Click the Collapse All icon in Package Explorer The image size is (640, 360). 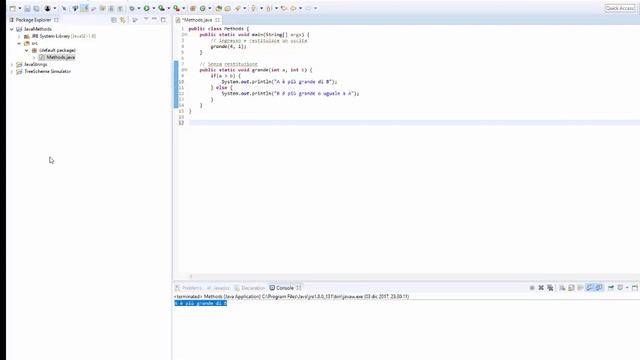point(113,20)
